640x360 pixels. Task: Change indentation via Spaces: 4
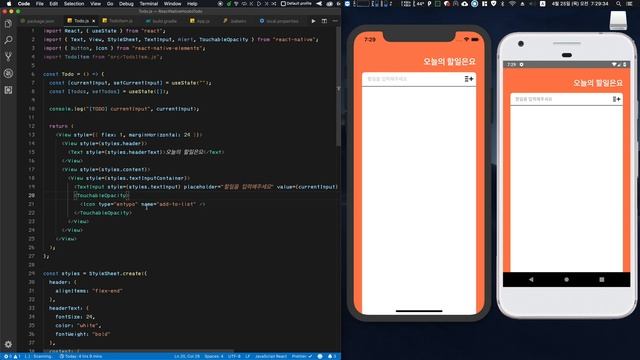click(x=213, y=356)
